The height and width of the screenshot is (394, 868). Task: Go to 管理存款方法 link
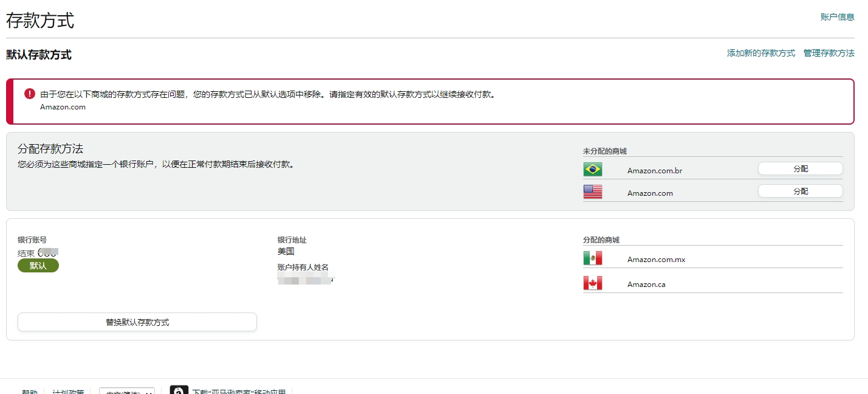829,53
